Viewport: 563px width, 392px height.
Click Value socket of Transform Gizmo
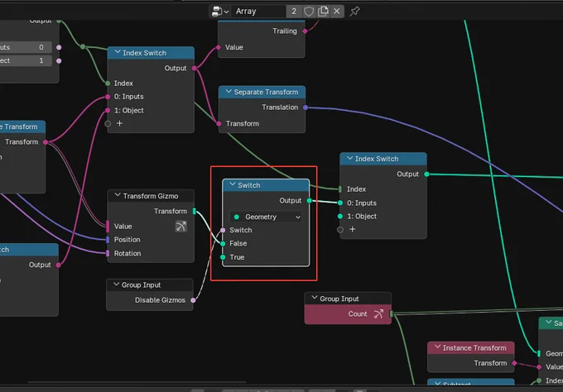click(x=108, y=227)
